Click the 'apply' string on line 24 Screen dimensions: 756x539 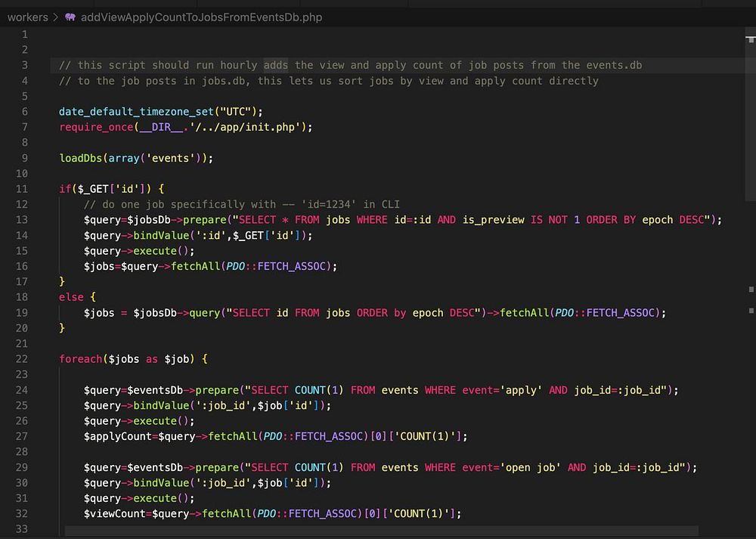[x=521, y=390]
